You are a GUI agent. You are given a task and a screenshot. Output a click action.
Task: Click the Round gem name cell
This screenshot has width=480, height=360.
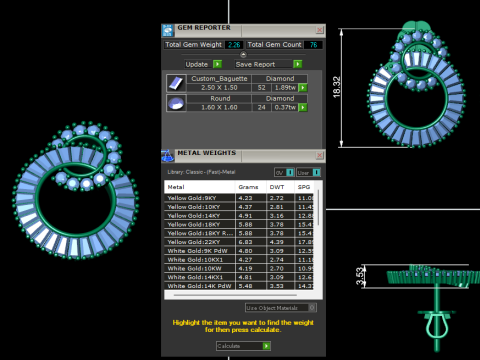click(219, 99)
